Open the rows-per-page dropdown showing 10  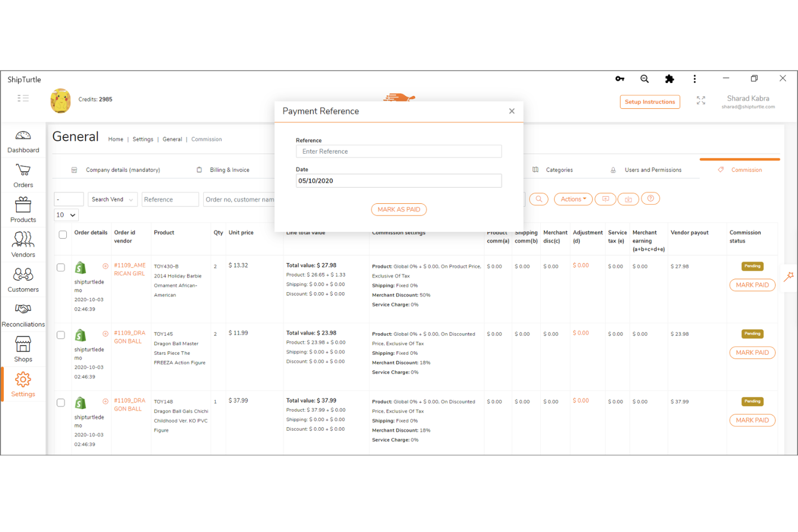[x=65, y=215]
